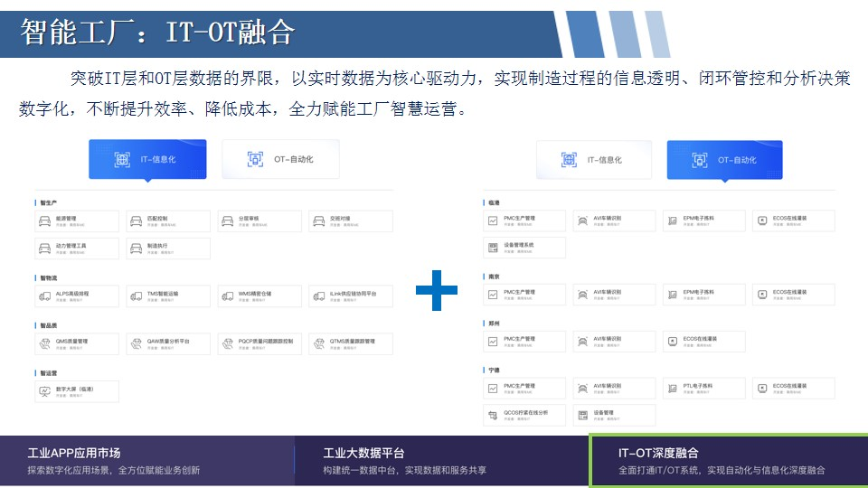
Task: Click the truck icon of iLink供应链协同平台
Action: click(x=319, y=296)
